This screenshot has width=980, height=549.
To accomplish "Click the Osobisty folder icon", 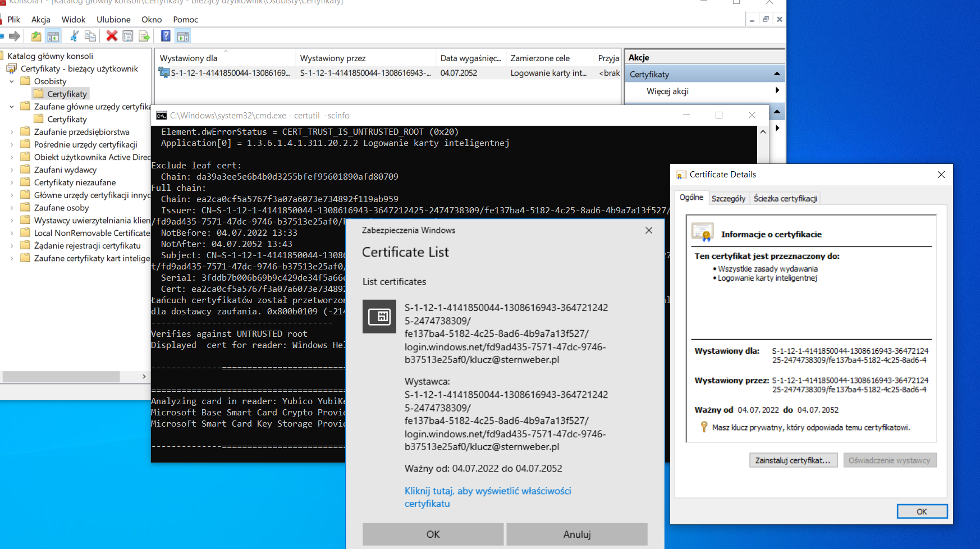I will point(25,81).
